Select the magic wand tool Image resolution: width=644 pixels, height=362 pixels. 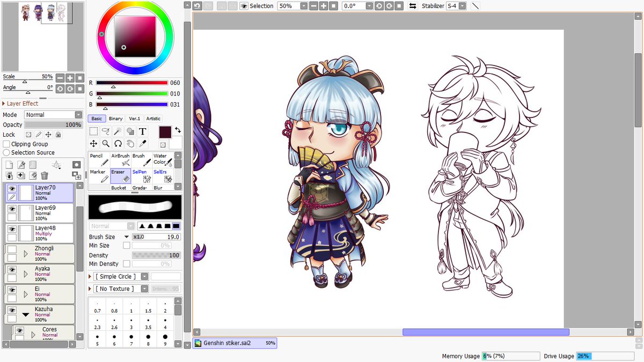click(x=118, y=131)
